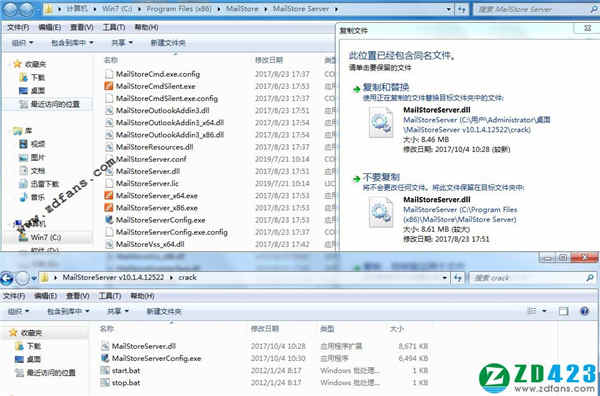Open File menu in upper window
600x396 pixels.
[x=18, y=28]
